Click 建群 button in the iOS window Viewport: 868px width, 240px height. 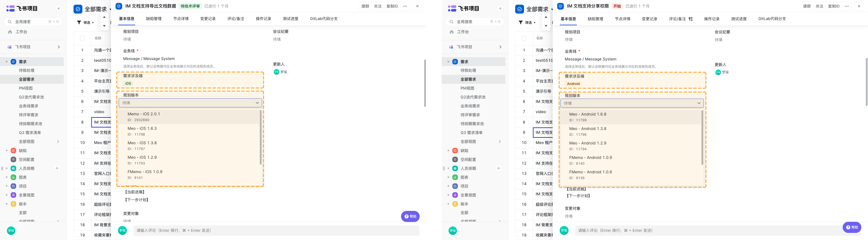(365, 6)
